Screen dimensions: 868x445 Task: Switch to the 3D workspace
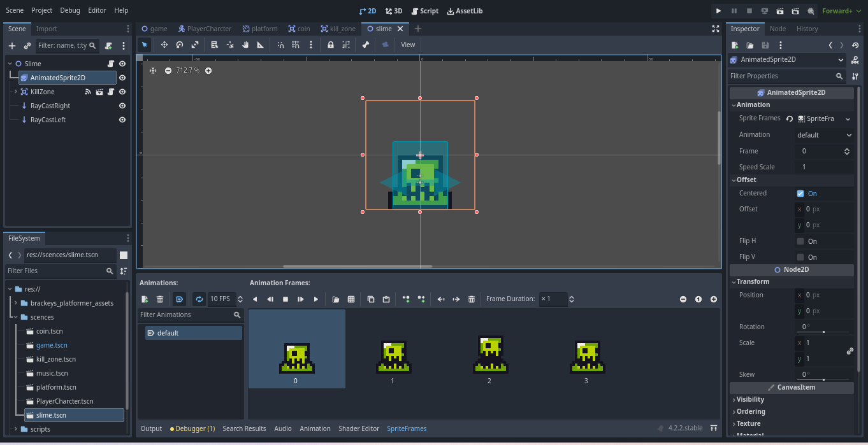point(394,11)
